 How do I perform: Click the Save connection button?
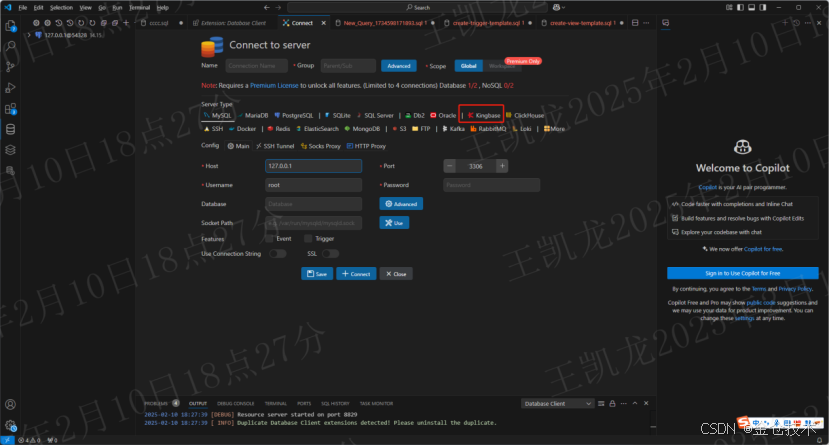click(317, 274)
